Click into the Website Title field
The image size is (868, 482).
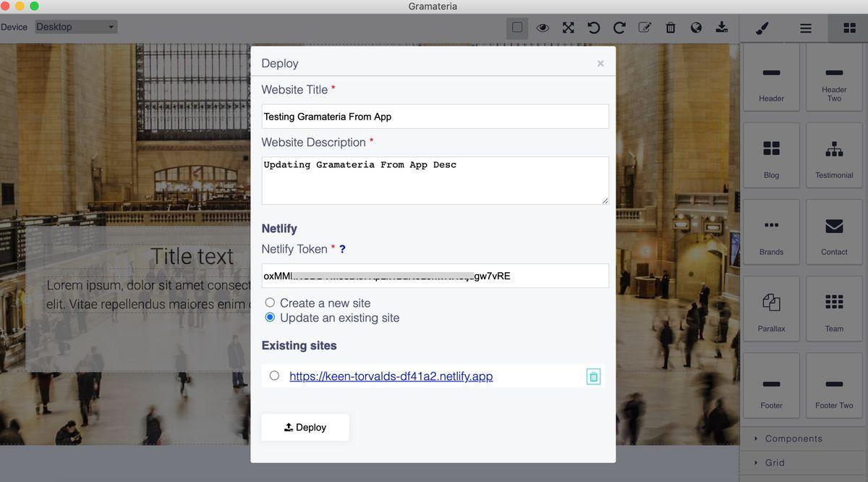point(435,117)
